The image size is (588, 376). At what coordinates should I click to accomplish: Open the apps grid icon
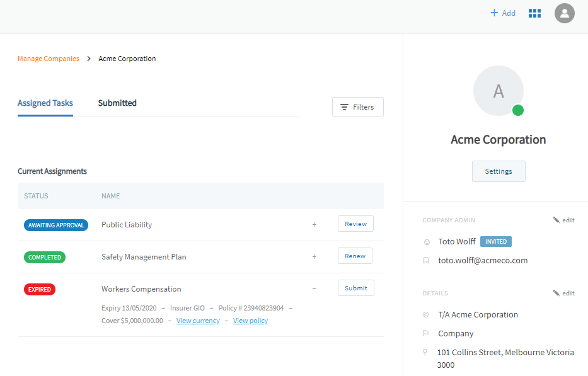point(534,13)
